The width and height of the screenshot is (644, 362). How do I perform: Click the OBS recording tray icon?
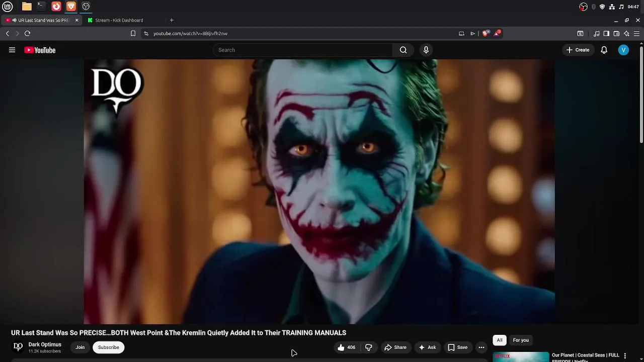tap(584, 7)
